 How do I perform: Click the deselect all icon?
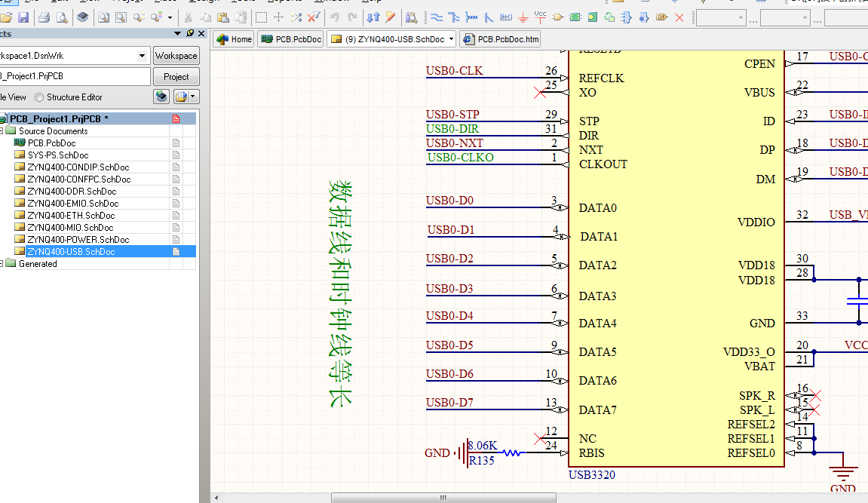[296, 17]
